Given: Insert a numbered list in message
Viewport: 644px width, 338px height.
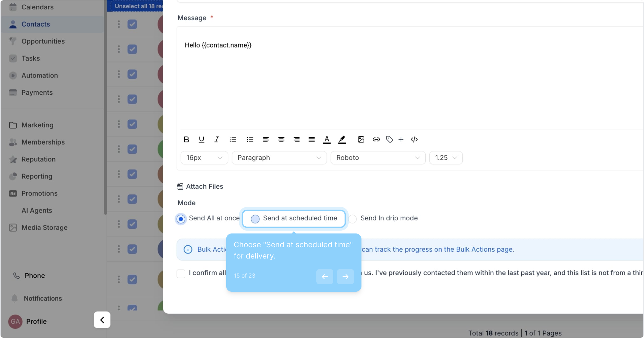Looking at the screenshot, I should click(x=233, y=140).
